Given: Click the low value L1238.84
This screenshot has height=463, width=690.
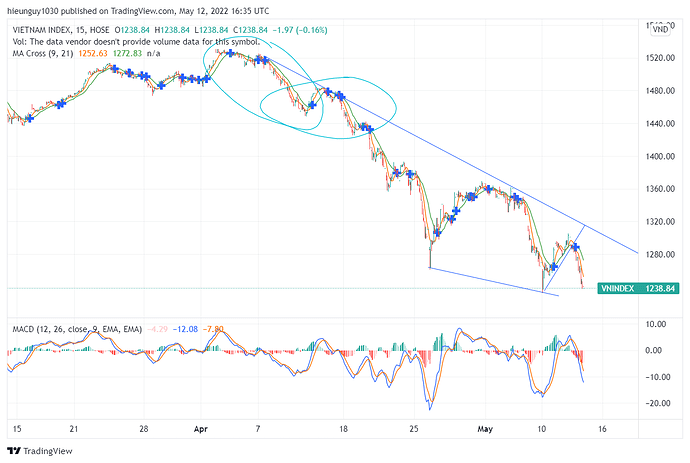Looking at the screenshot, I should 211,30.
